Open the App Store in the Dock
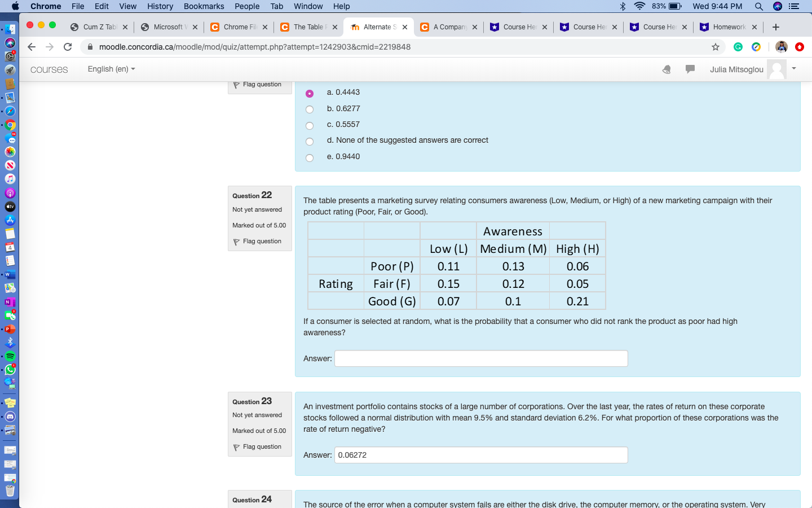The image size is (812, 508). (x=10, y=220)
